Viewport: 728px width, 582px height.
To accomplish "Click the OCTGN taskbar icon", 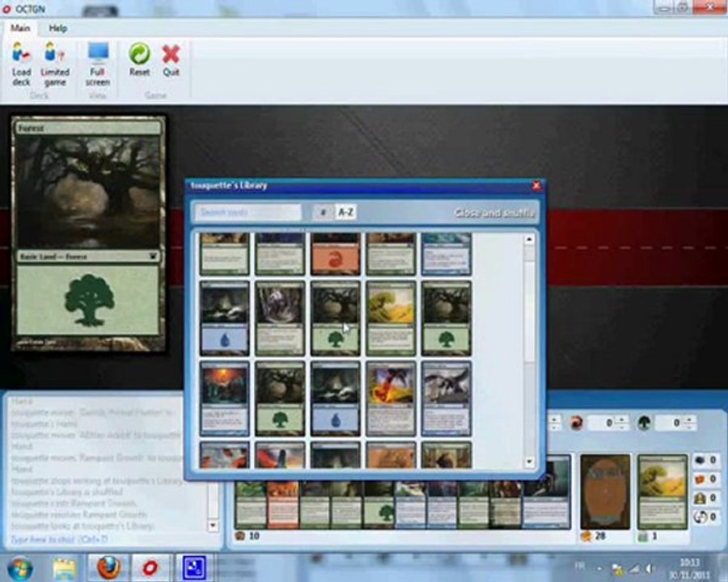I will click(x=150, y=567).
